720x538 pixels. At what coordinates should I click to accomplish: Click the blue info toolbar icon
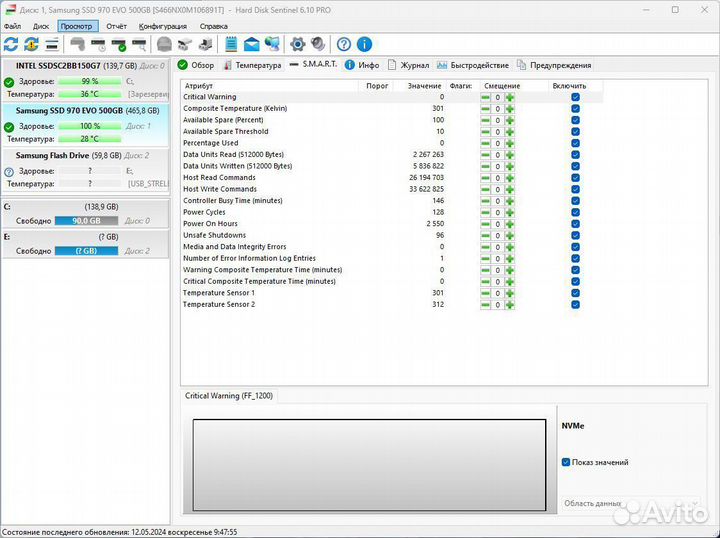pos(364,45)
